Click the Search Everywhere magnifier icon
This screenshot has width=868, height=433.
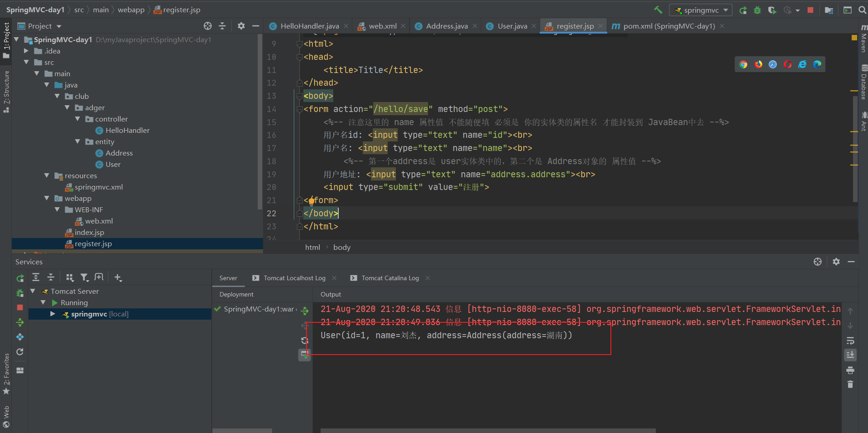[862, 10]
